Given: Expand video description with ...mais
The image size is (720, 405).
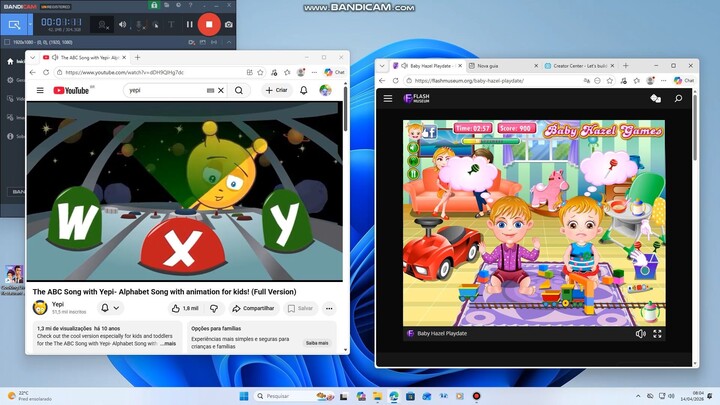Looking at the screenshot, I should point(168,343).
